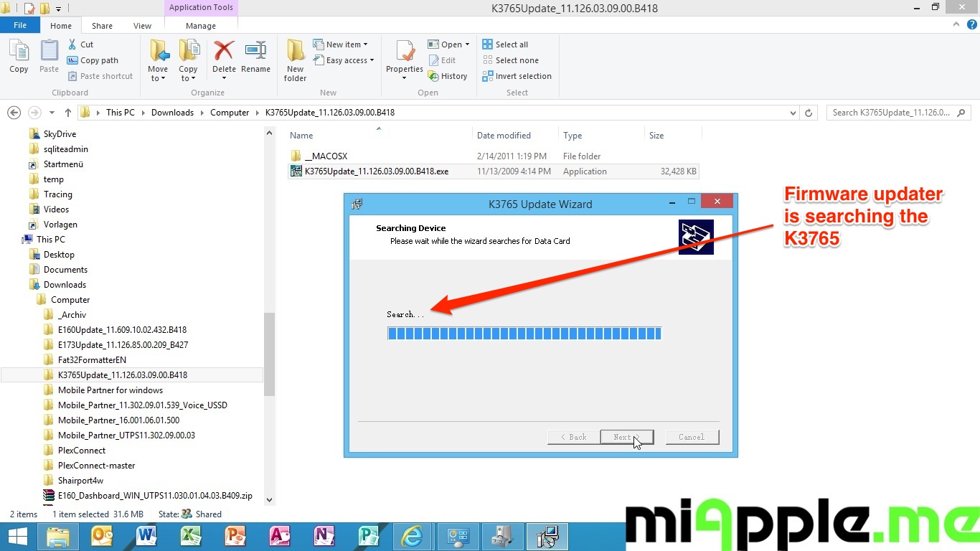Open the address bar history dropdown
Viewport: 980px width, 551px height.
pyautogui.click(x=793, y=113)
